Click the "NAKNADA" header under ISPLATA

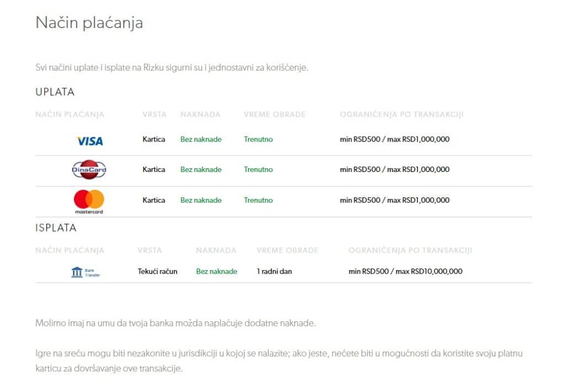tap(216, 250)
